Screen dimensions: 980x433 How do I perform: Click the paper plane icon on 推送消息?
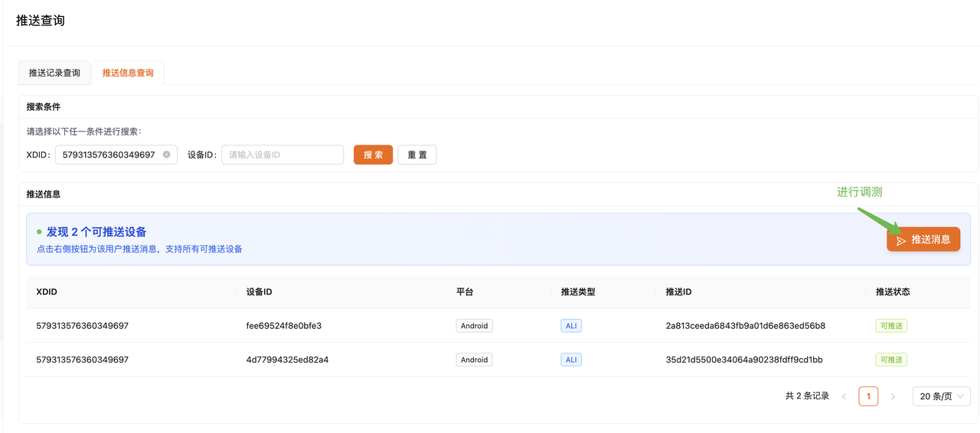pos(901,240)
